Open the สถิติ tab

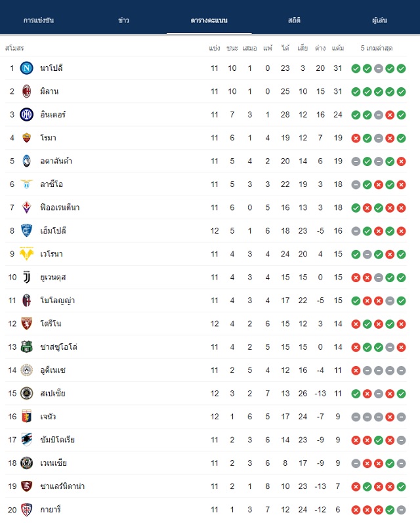(294, 20)
